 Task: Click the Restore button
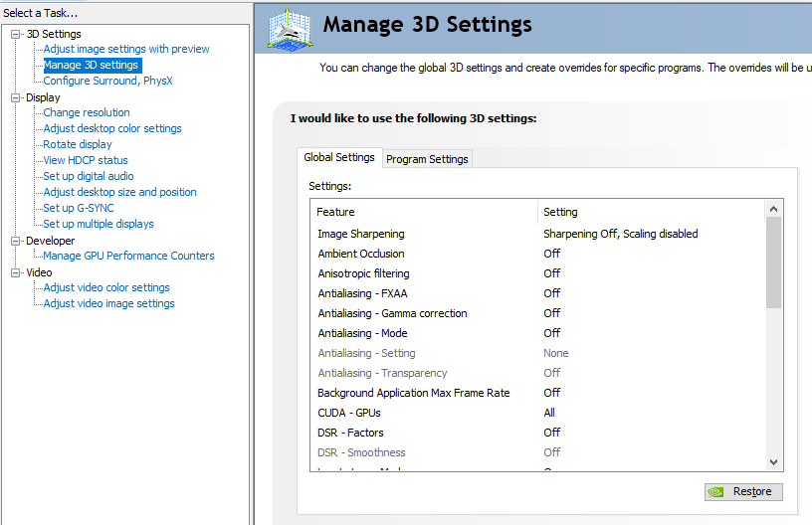743,492
